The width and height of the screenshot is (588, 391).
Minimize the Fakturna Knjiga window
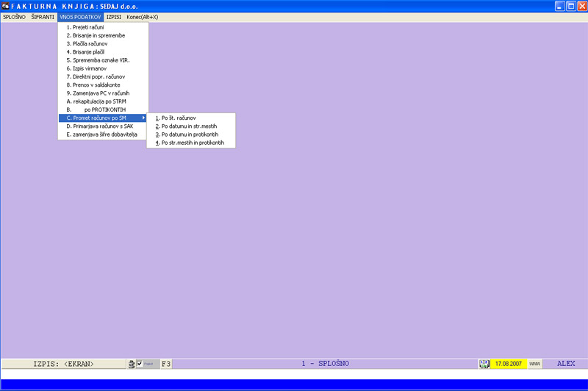click(x=559, y=6)
